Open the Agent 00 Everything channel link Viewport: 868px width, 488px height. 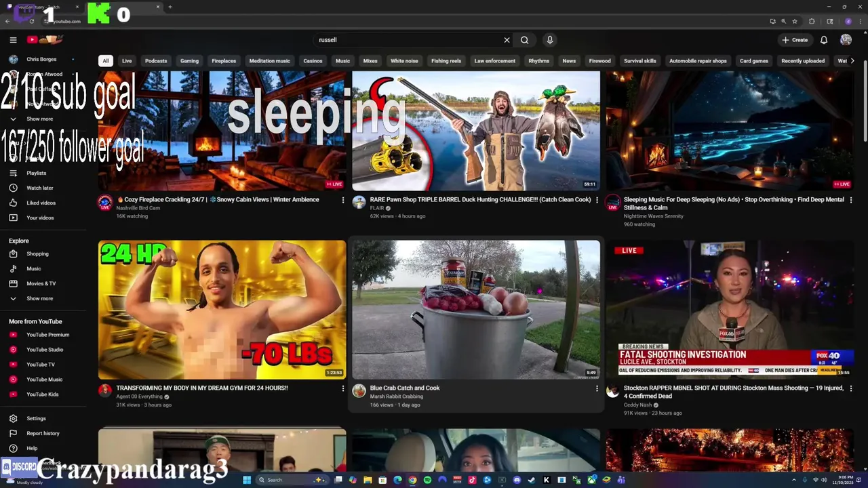pyautogui.click(x=139, y=396)
